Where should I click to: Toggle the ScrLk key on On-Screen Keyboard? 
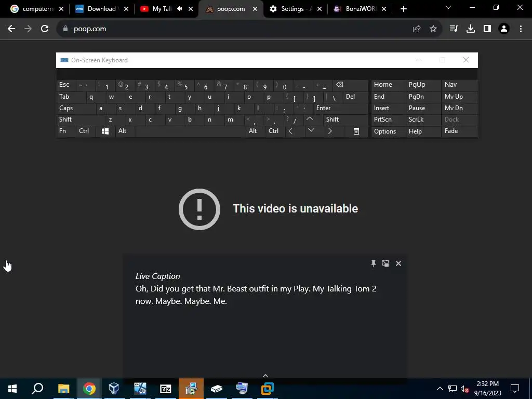[x=423, y=119]
